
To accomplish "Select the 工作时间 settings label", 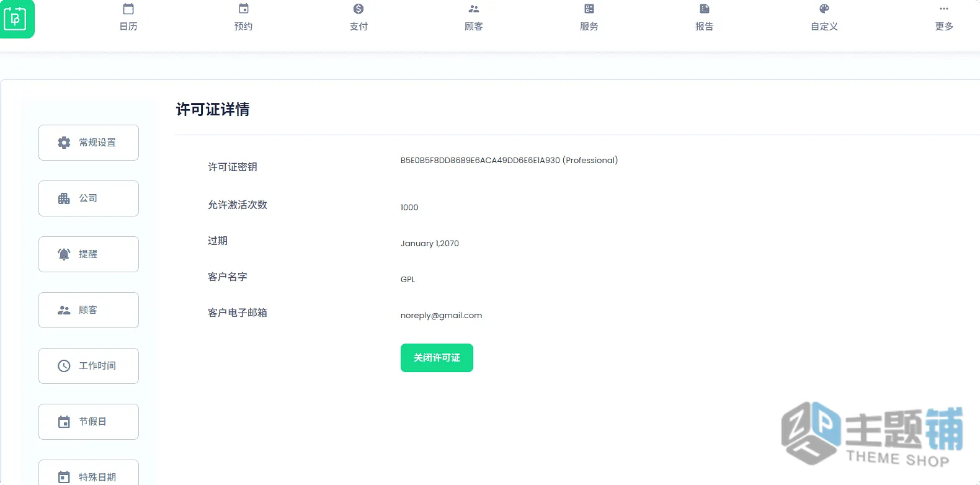I will click(97, 366).
